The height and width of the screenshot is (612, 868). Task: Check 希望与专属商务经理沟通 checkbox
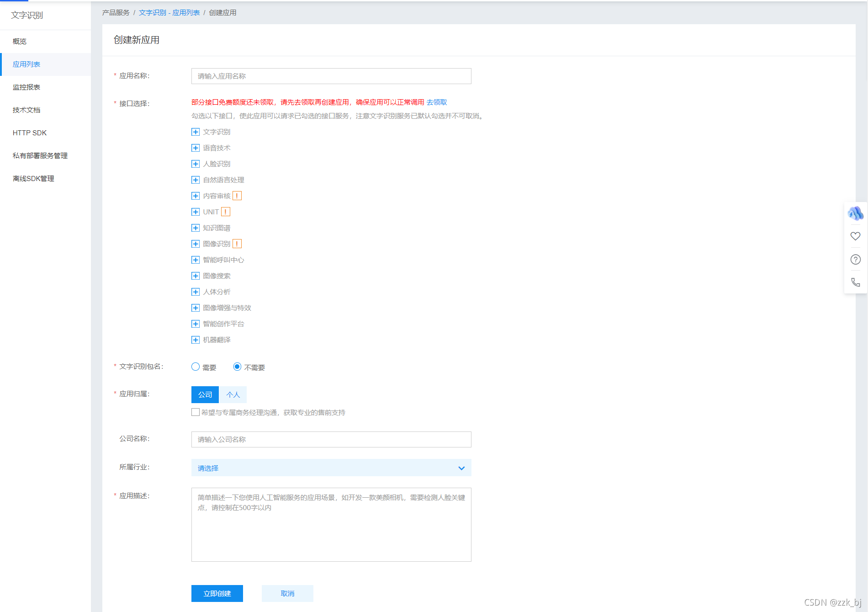(x=196, y=412)
